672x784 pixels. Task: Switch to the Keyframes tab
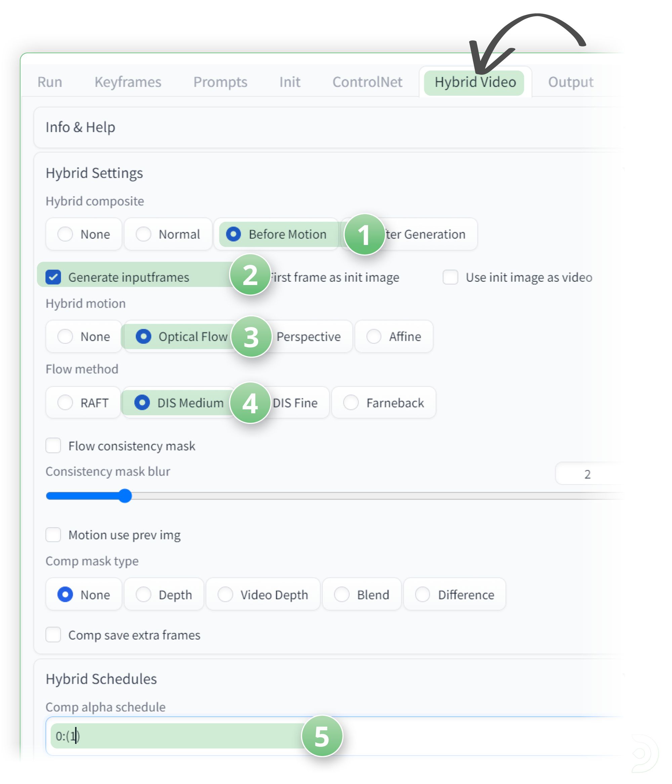click(128, 82)
